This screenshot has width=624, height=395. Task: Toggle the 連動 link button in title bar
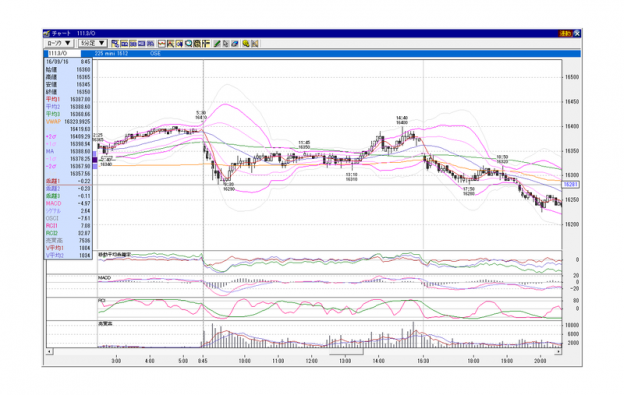point(566,33)
